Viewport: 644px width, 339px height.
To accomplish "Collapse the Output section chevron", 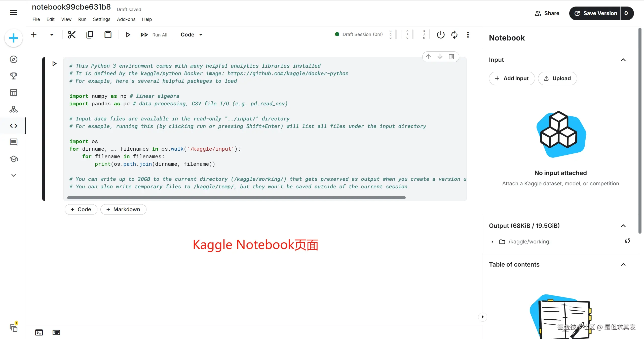I will coord(623,226).
